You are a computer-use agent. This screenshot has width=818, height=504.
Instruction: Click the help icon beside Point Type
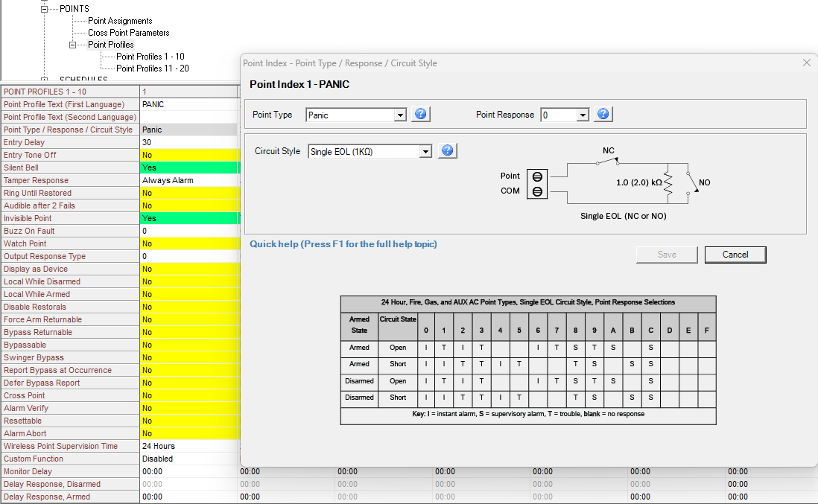(x=419, y=114)
